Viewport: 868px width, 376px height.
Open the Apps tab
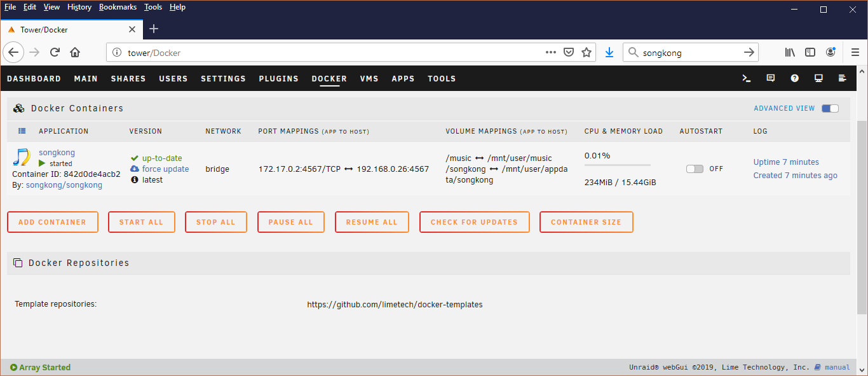tap(403, 79)
